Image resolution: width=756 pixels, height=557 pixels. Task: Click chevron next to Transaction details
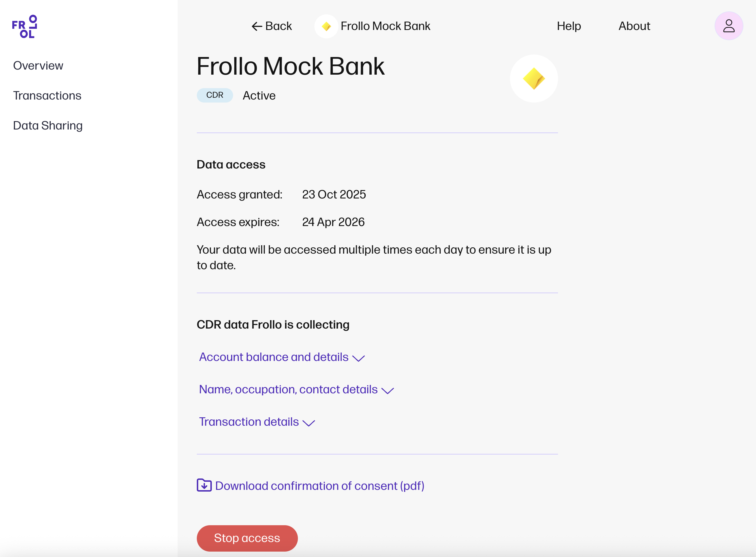tap(309, 423)
